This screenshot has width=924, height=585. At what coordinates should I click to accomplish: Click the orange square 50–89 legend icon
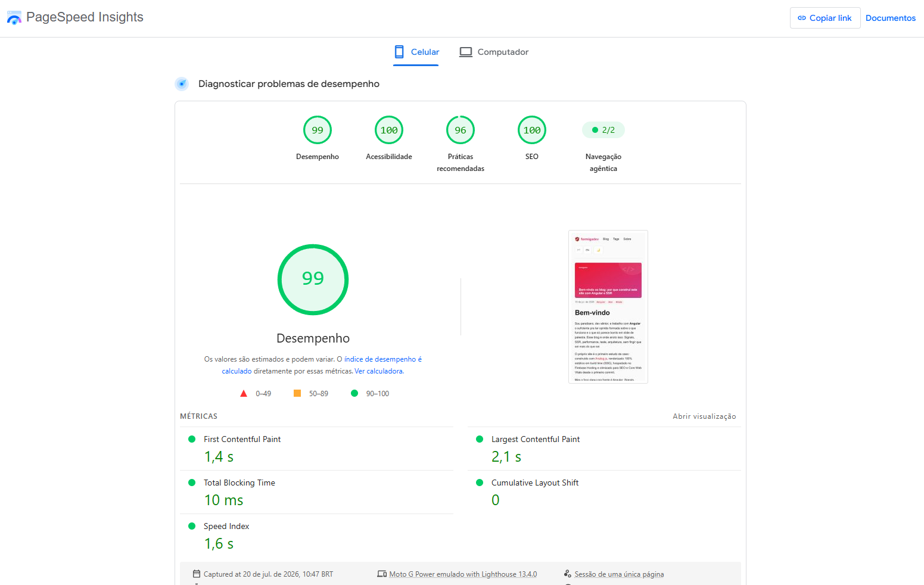[x=297, y=393]
